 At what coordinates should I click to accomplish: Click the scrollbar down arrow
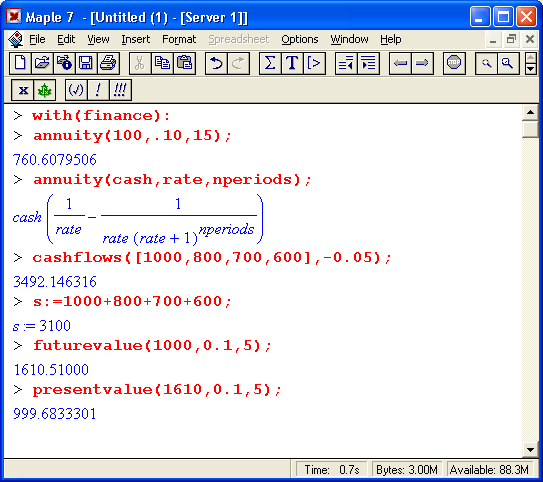click(x=530, y=450)
